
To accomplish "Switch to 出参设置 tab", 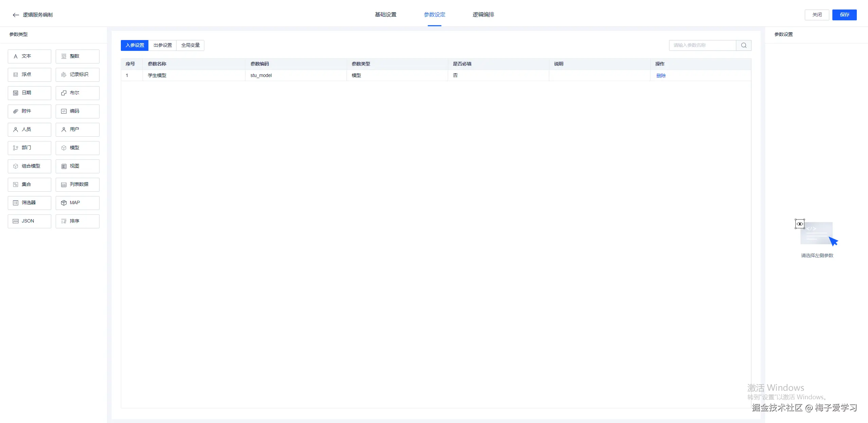I will [163, 45].
